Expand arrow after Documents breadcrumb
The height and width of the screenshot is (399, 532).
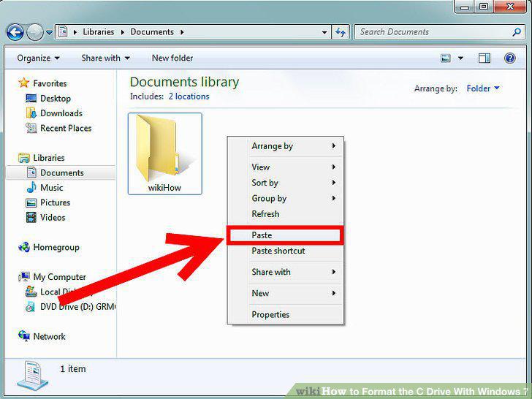182,32
